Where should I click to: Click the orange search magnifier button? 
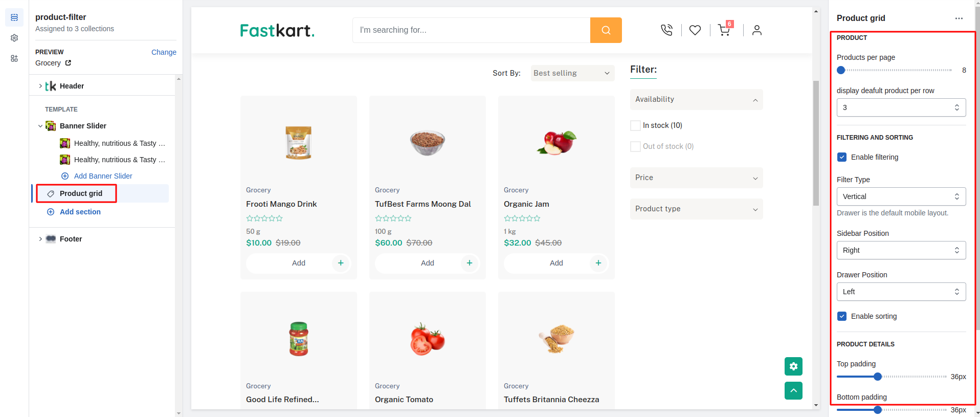tap(606, 30)
